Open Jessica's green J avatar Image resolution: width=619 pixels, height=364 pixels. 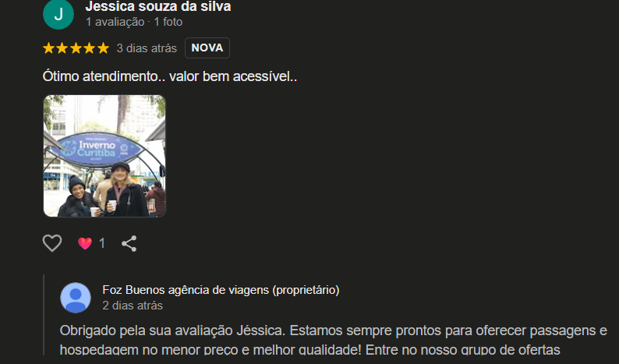click(x=58, y=14)
